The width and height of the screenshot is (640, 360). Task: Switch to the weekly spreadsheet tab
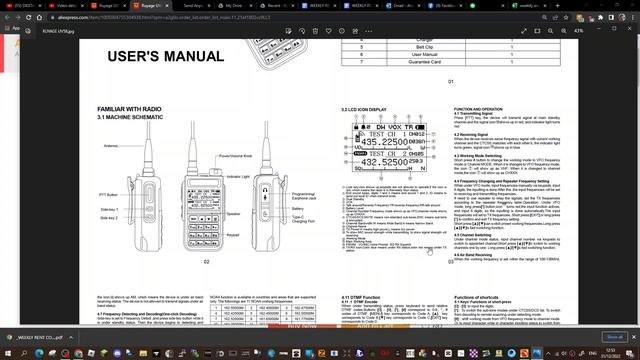click(528, 6)
